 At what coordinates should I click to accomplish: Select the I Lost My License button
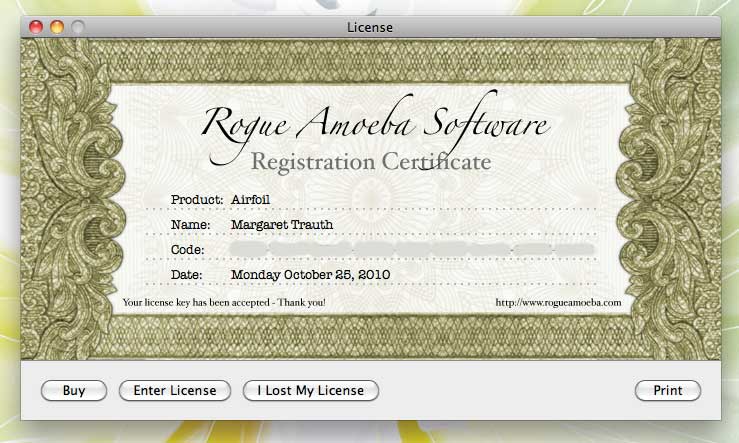pyautogui.click(x=311, y=391)
